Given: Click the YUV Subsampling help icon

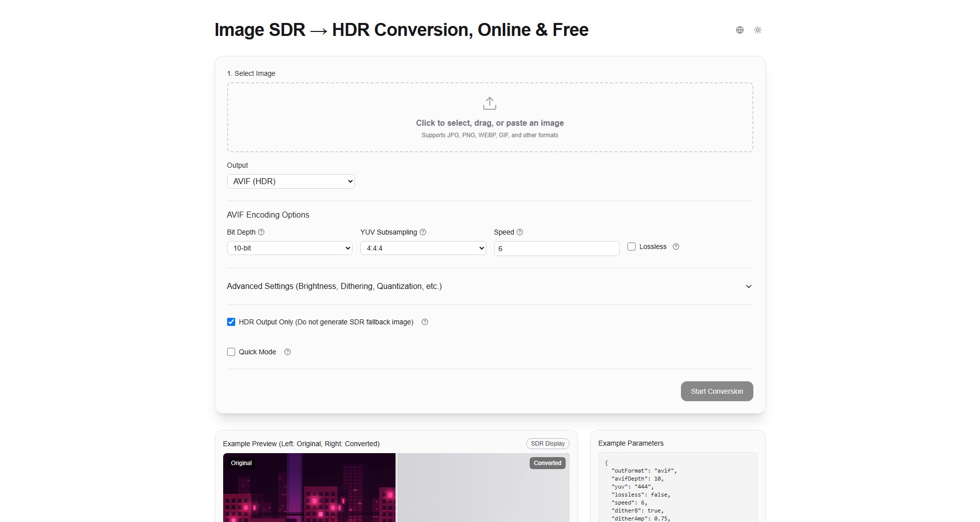Looking at the screenshot, I should point(423,232).
